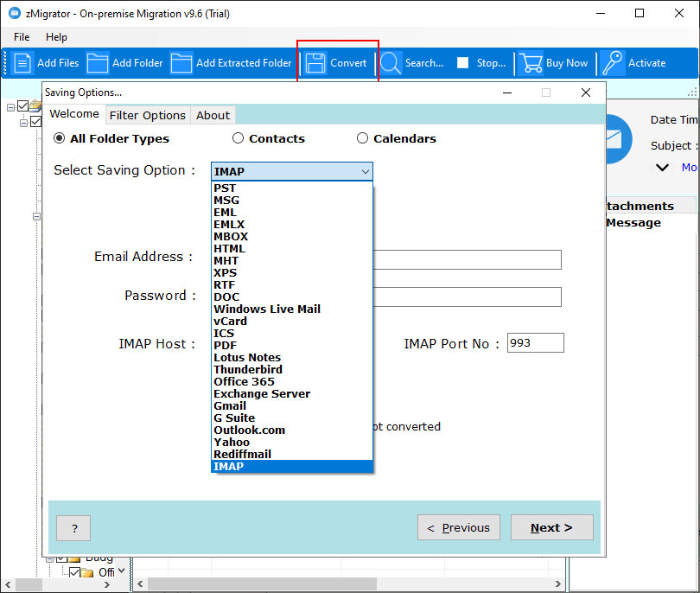Expand the message header chevron
700x593 pixels.
click(663, 168)
